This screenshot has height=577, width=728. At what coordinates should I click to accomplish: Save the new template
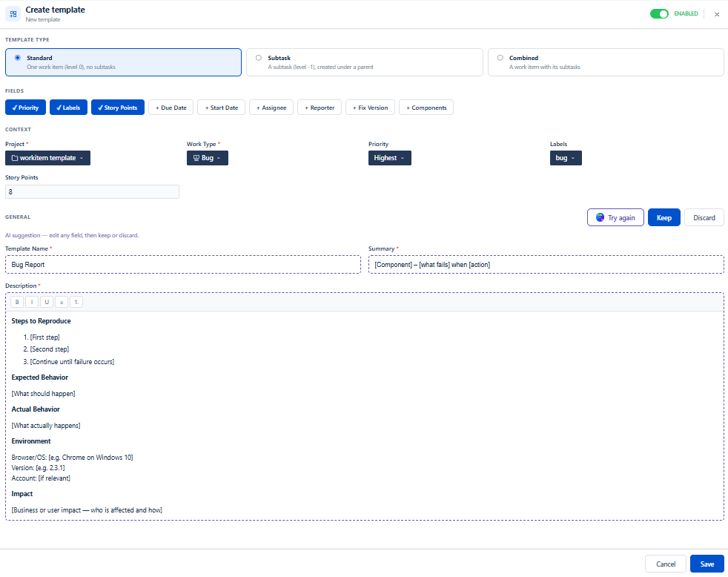(707, 564)
